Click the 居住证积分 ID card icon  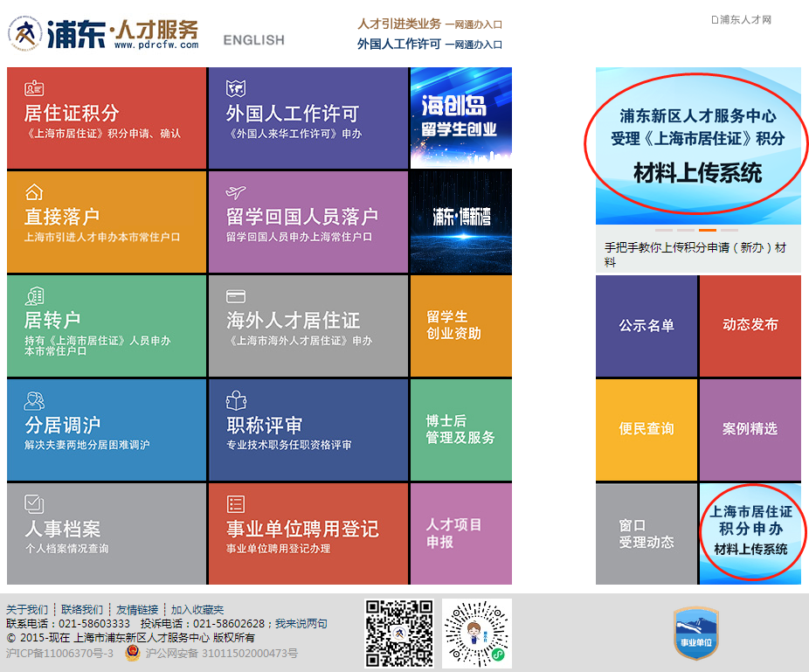tap(34, 88)
